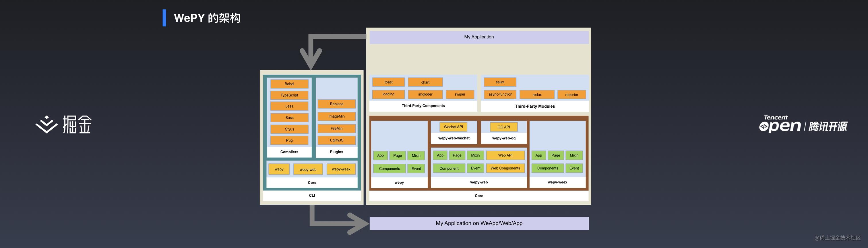Select the chart component box
Screen dimensions: 868x248
425,82
